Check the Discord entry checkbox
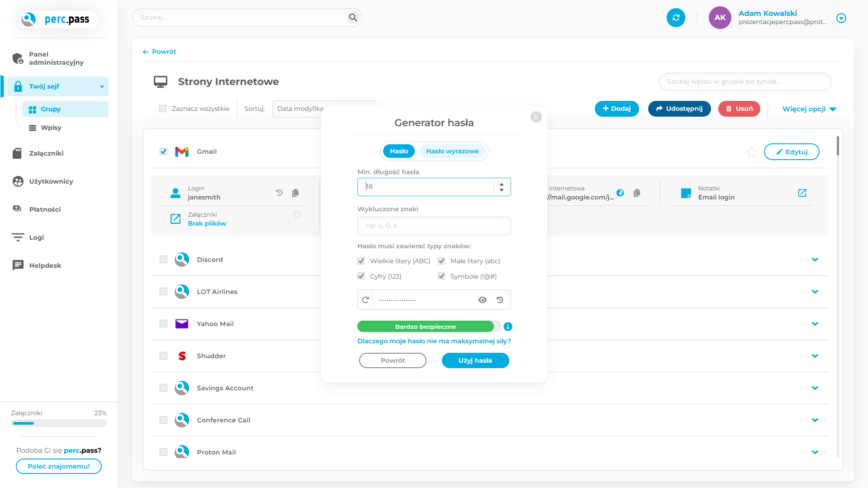This screenshot has width=868, height=488. (163, 260)
